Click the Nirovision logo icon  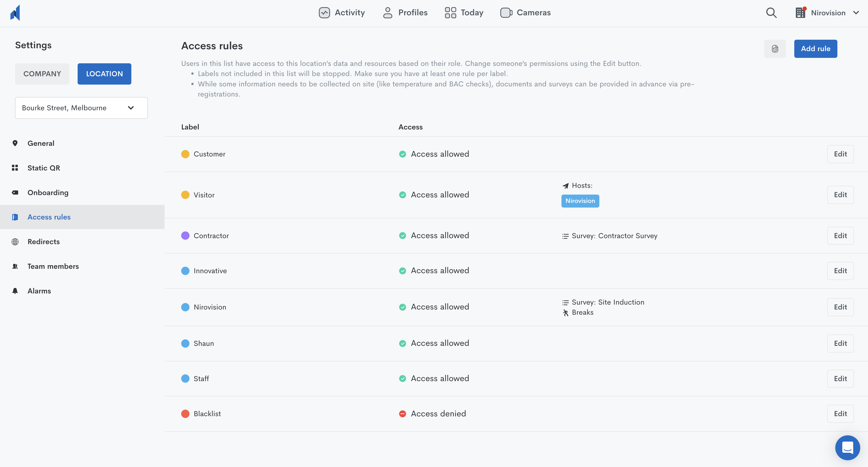point(15,13)
